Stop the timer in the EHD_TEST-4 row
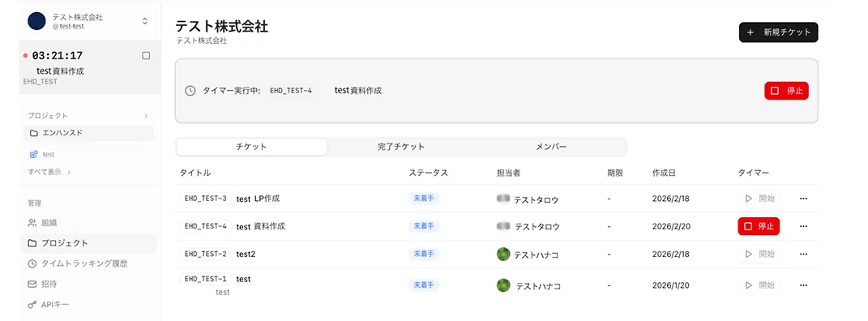The image size is (868, 321). tap(759, 226)
